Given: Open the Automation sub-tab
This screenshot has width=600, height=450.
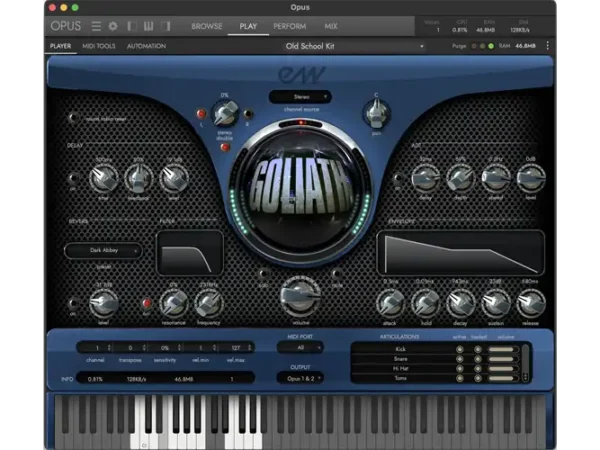Looking at the screenshot, I should click(x=146, y=46).
